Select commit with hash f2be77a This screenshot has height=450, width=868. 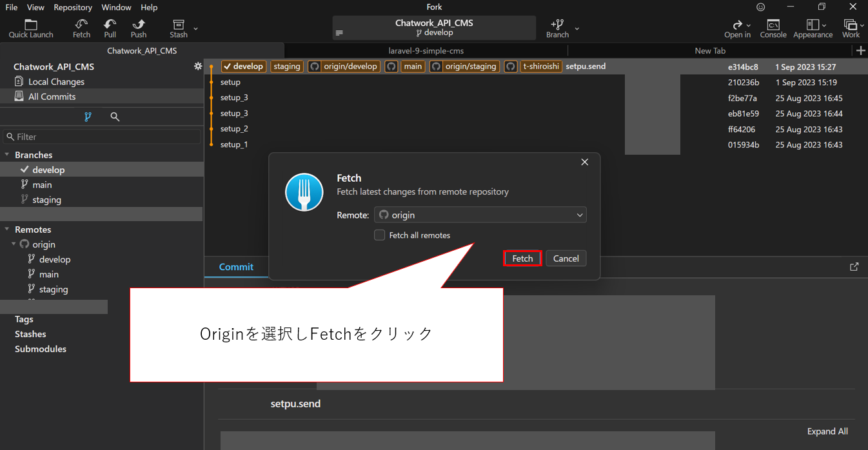(536, 98)
